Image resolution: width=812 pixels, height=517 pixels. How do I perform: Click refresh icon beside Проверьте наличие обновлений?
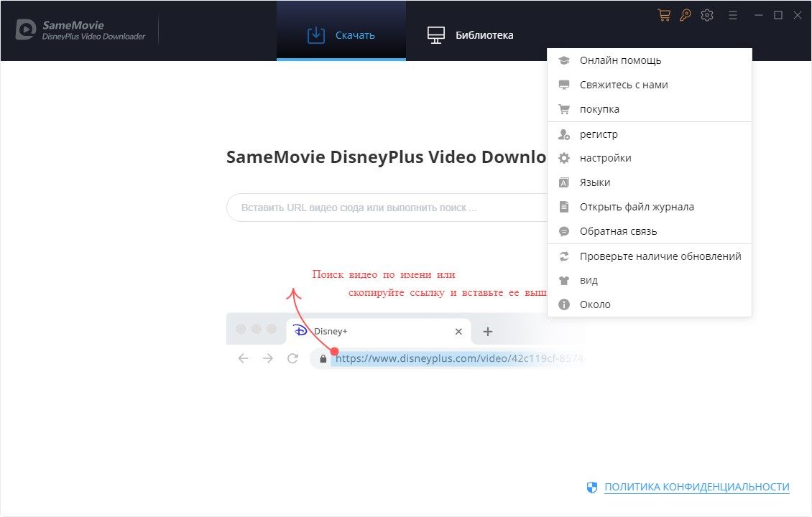(x=564, y=256)
